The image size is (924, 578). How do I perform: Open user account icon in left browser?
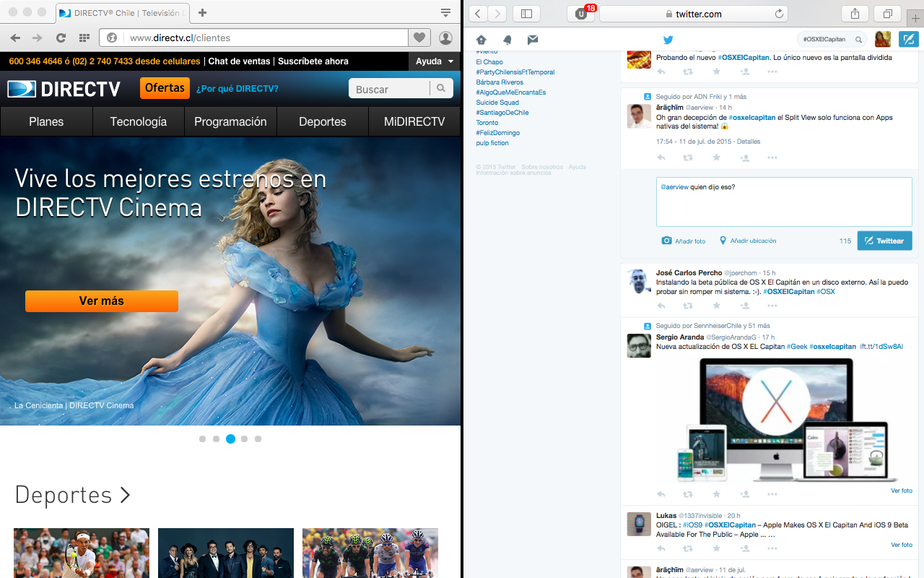click(x=445, y=38)
